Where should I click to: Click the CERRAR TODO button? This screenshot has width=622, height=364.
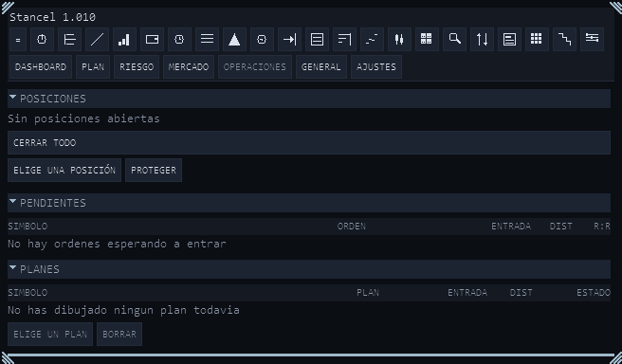pos(308,143)
